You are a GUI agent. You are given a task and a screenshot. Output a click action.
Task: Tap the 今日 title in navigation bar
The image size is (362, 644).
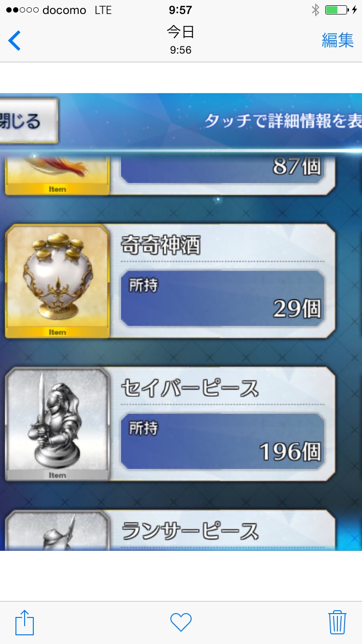point(181,32)
